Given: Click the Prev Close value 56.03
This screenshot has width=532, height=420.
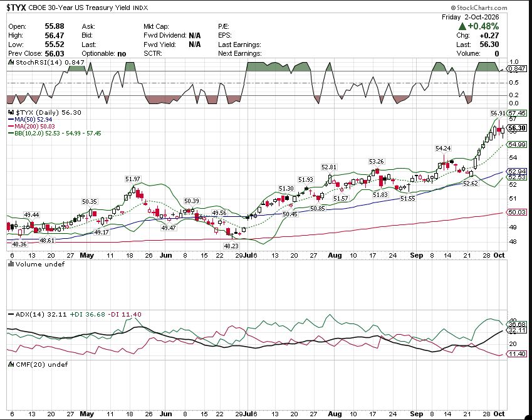Looking at the screenshot, I should [55, 53].
